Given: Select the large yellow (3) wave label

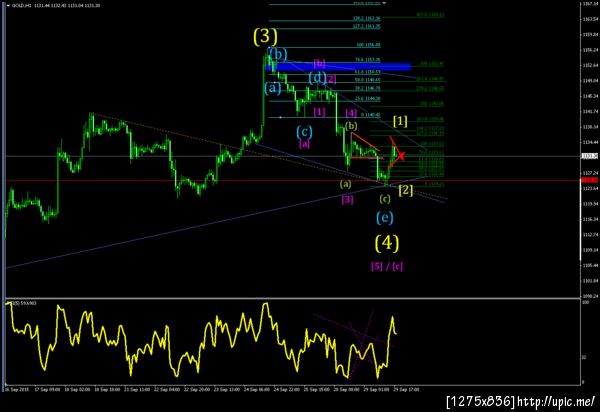Looking at the screenshot, I should tap(265, 36).
